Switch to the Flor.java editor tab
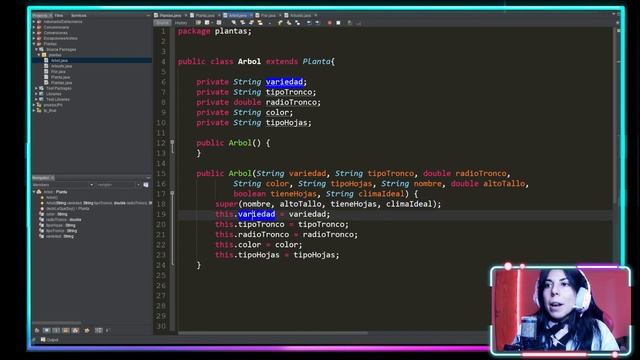The image size is (640, 360). pyautogui.click(x=268, y=16)
